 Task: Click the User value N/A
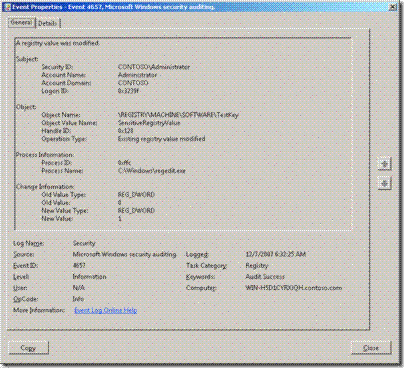point(79,288)
